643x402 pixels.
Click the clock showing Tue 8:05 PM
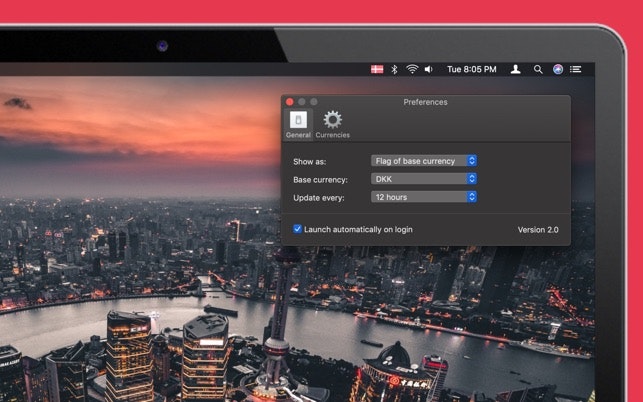point(472,69)
